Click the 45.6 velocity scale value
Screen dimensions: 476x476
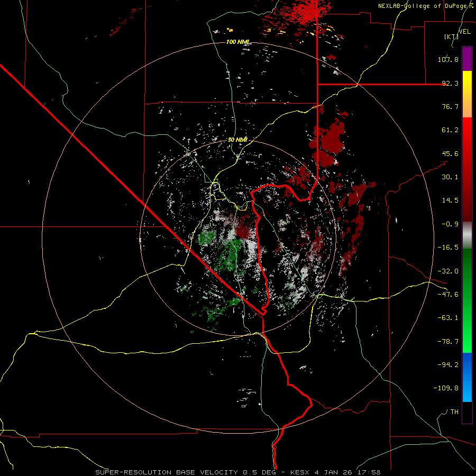coord(450,153)
